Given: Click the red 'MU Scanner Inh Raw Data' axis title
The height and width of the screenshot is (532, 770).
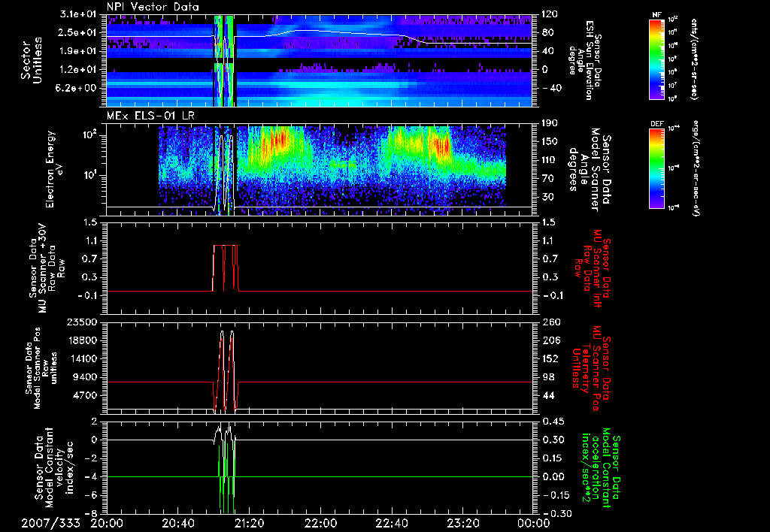Looking at the screenshot, I should click(x=592, y=268).
